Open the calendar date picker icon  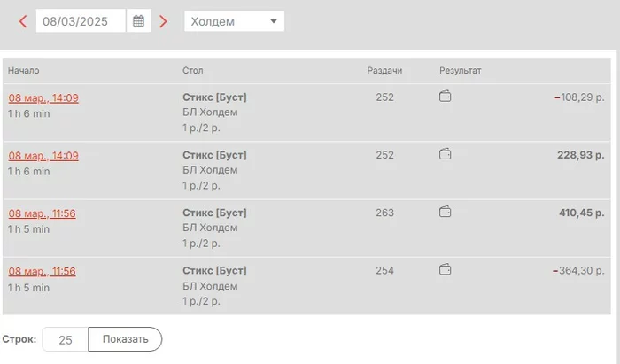click(138, 21)
